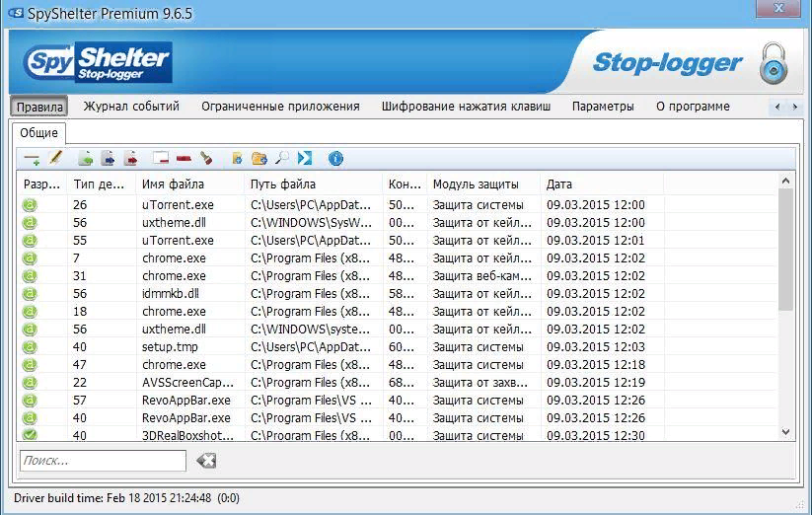Close the SpyShelter Premium window
The image size is (812, 515).
coord(778,8)
